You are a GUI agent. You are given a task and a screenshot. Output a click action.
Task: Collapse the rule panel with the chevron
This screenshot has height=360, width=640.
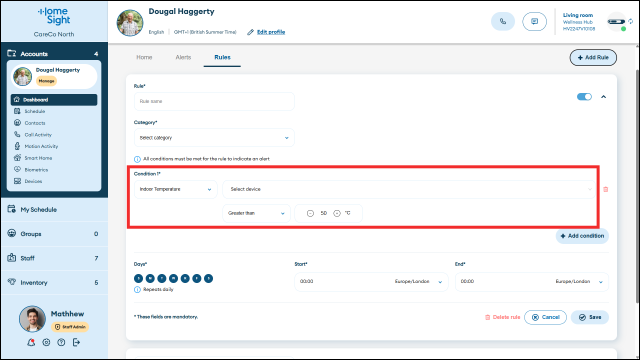pyautogui.click(x=603, y=97)
